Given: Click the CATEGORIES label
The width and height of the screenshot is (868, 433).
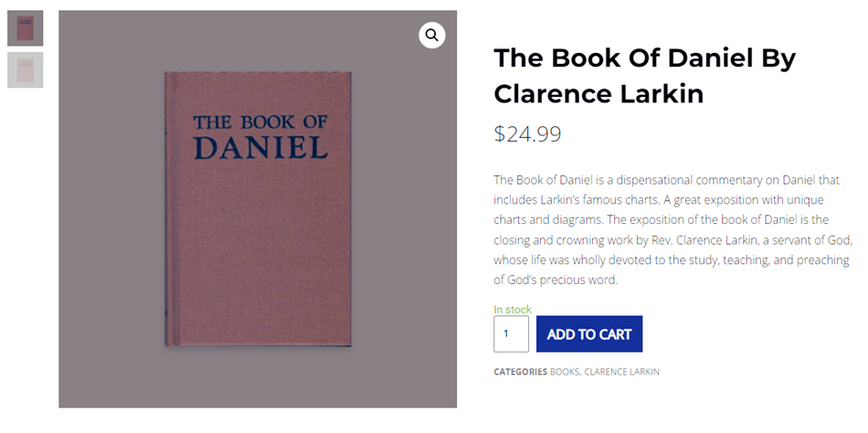Looking at the screenshot, I should coord(520,372).
